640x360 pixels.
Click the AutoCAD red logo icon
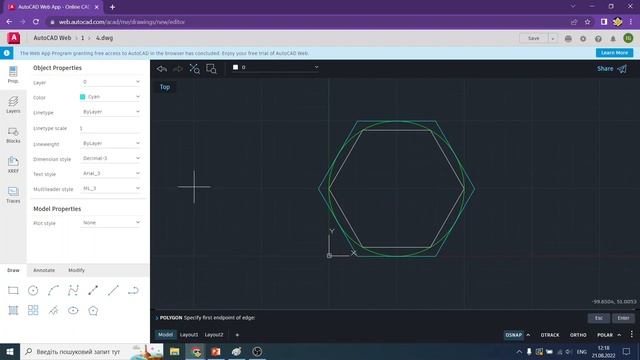14,38
